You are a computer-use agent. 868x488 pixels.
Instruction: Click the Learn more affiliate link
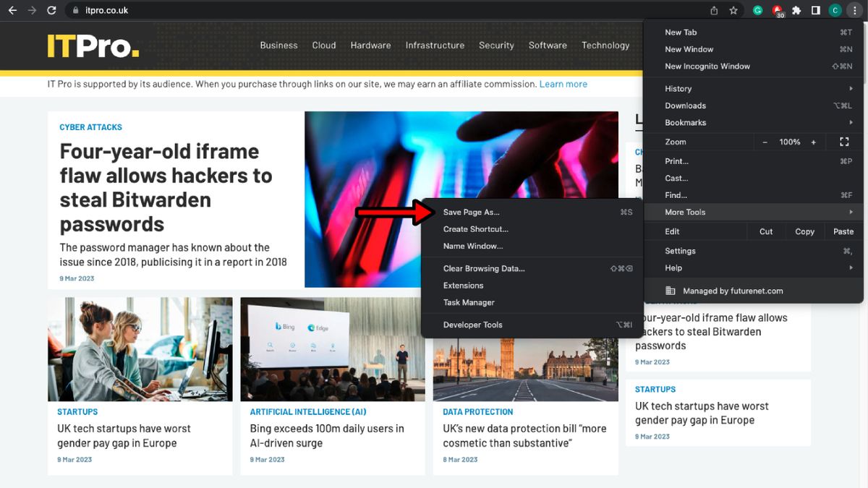(563, 84)
